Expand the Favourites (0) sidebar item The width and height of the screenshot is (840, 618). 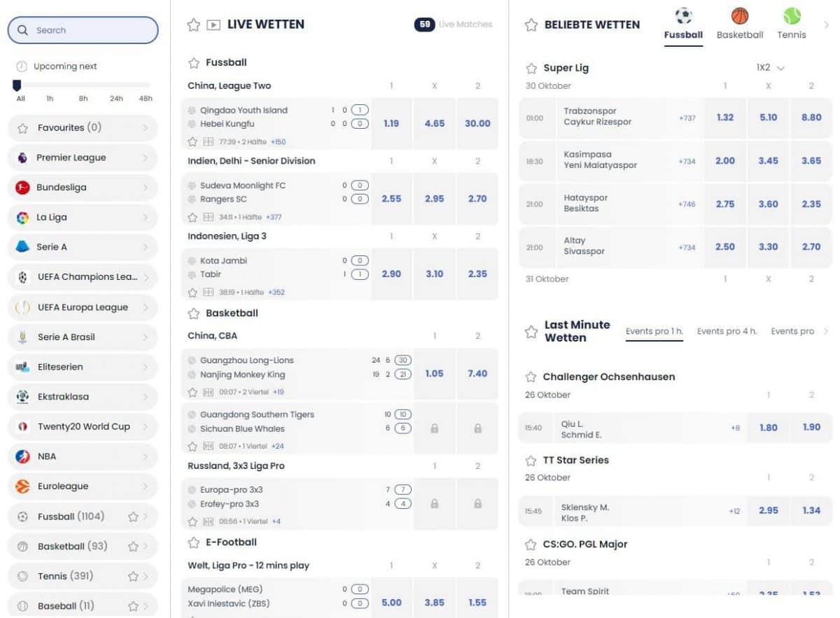(83, 128)
